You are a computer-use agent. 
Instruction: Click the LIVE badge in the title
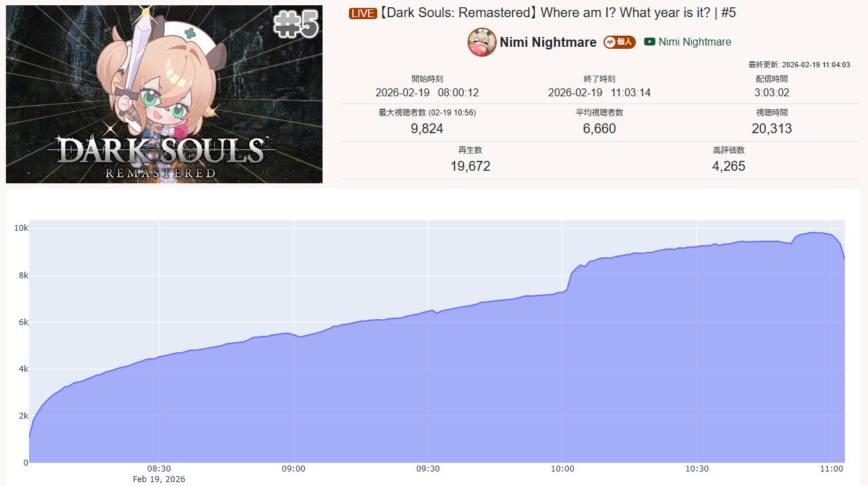[363, 14]
